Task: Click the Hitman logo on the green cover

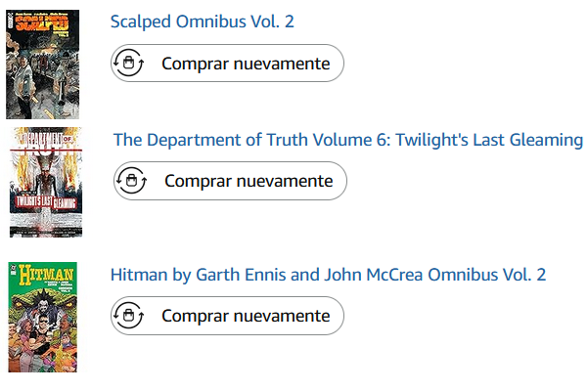Action: point(46,279)
